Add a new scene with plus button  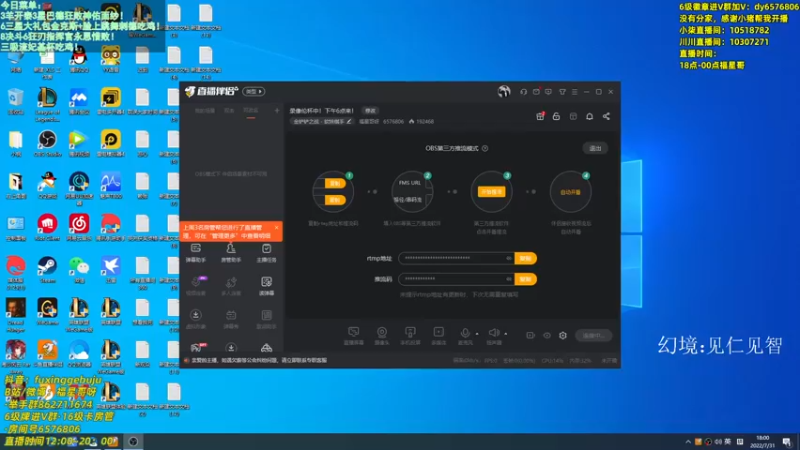(x=277, y=111)
